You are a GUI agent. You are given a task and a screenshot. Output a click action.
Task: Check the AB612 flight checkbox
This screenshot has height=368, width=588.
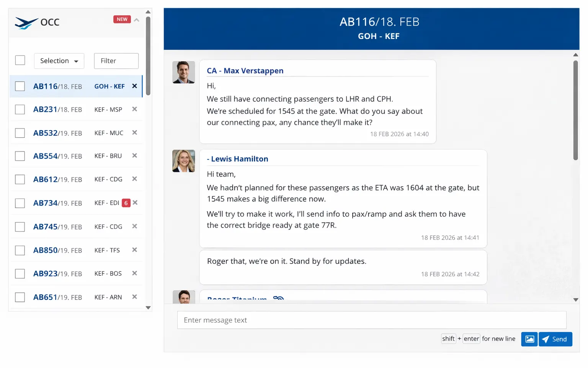click(20, 179)
